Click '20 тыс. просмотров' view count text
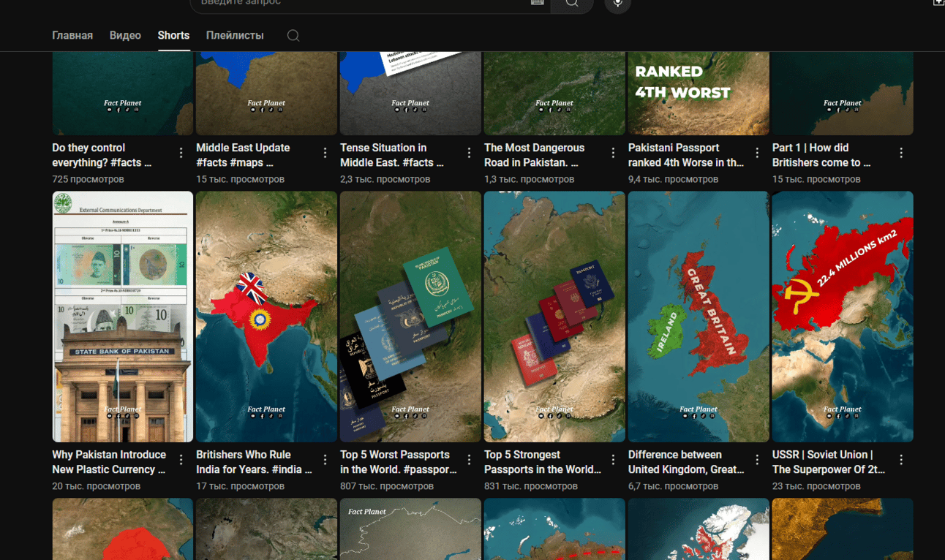Viewport: 945px width, 560px height. click(96, 486)
